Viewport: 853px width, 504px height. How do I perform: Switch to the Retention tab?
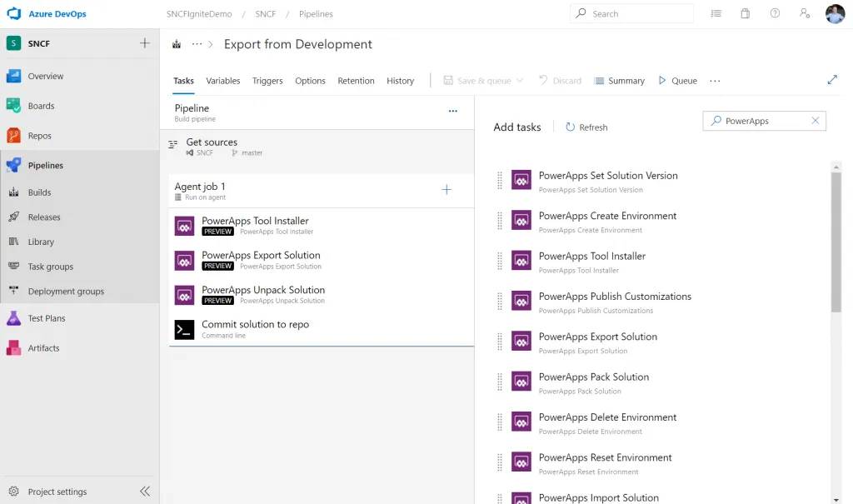click(356, 81)
